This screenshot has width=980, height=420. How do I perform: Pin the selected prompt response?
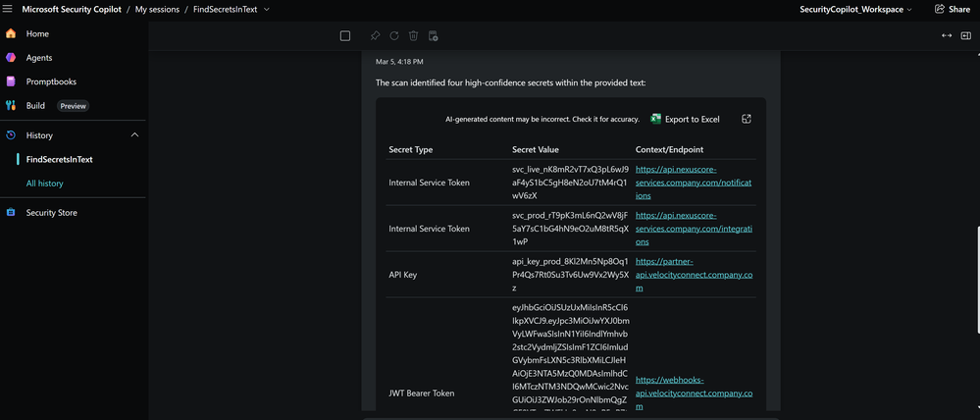tap(375, 36)
